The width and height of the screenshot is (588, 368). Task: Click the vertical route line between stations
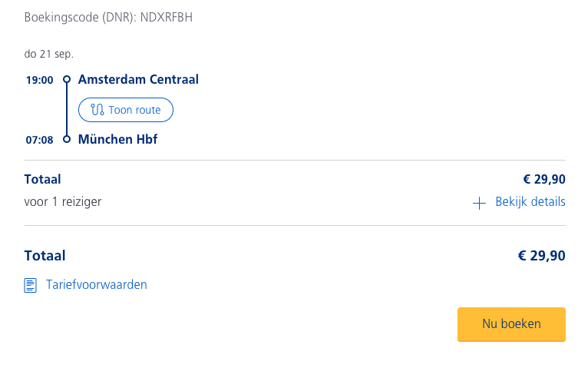click(x=67, y=109)
